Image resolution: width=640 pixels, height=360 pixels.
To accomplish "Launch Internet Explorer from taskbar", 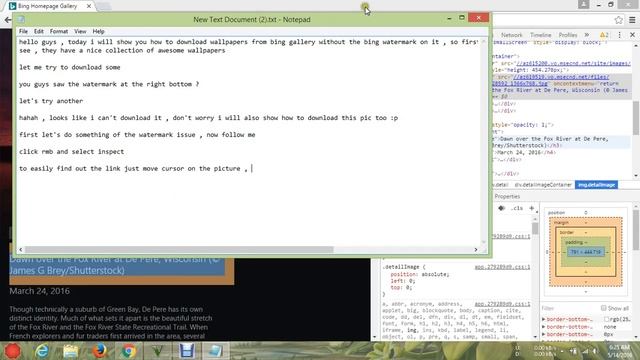I will (x=42, y=351).
